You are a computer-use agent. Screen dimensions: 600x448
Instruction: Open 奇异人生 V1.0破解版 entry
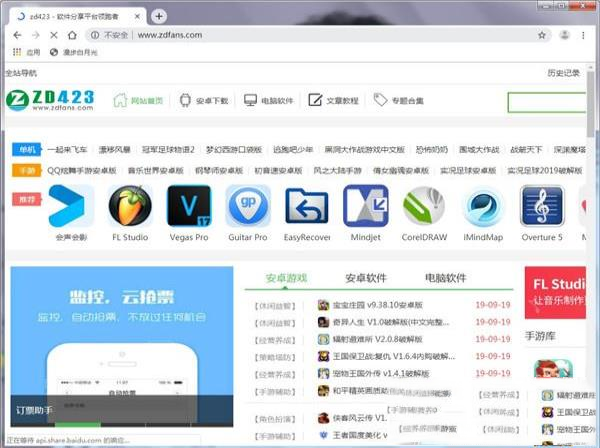point(391,322)
